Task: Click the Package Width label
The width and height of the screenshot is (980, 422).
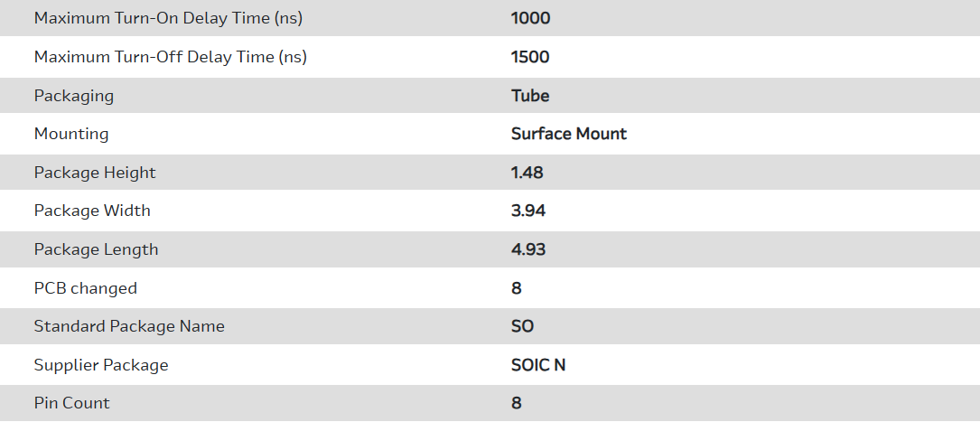Action: point(92,211)
